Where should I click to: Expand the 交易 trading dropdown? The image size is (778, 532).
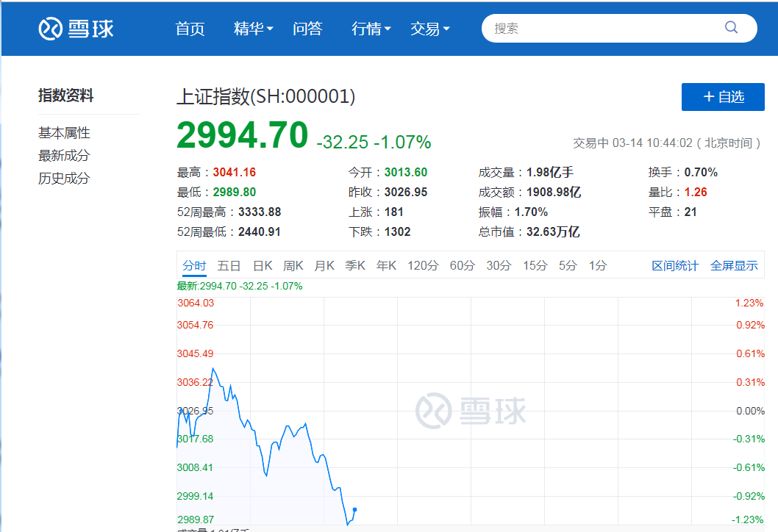(430, 29)
